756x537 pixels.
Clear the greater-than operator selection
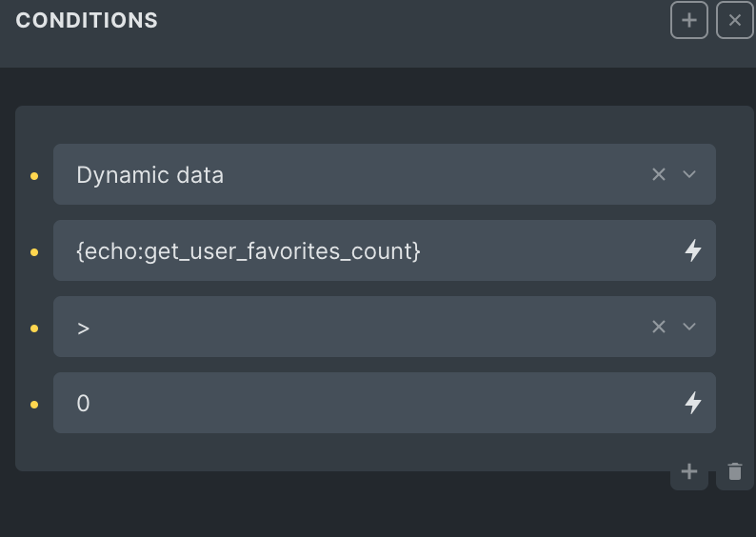(659, 327)
